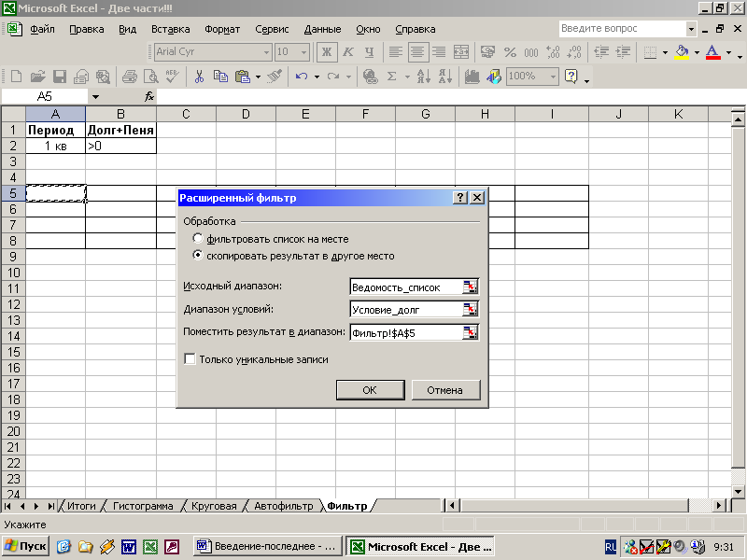This screenshot has width=747, height=560.
Task: Click Cut scissors icon
Action: tap(199, 77)
